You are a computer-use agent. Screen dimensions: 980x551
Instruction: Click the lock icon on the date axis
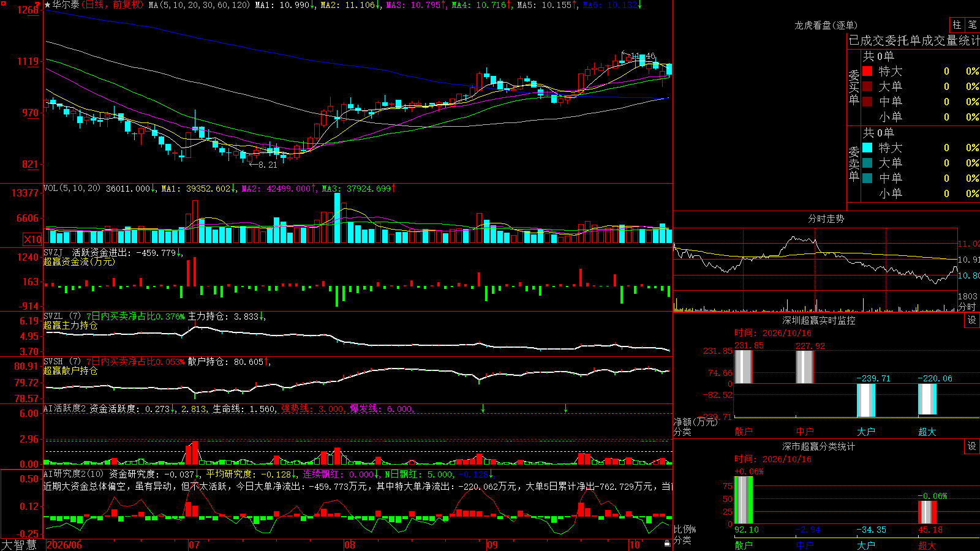(x=667, y=544)
